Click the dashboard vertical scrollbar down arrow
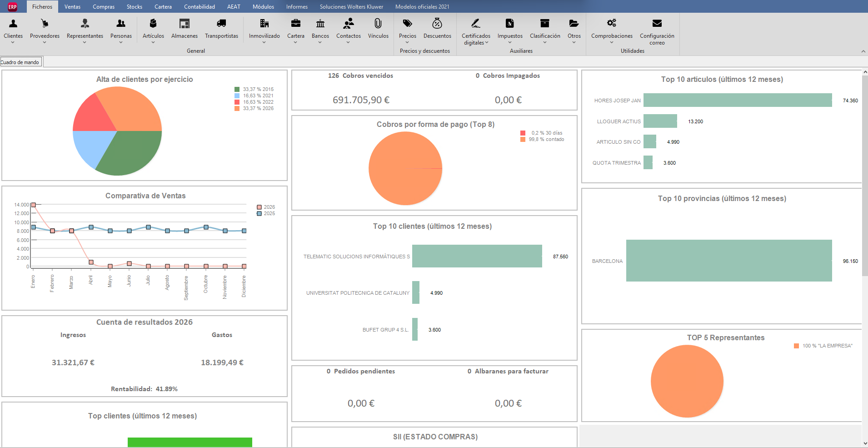 (x=865, y=443)
